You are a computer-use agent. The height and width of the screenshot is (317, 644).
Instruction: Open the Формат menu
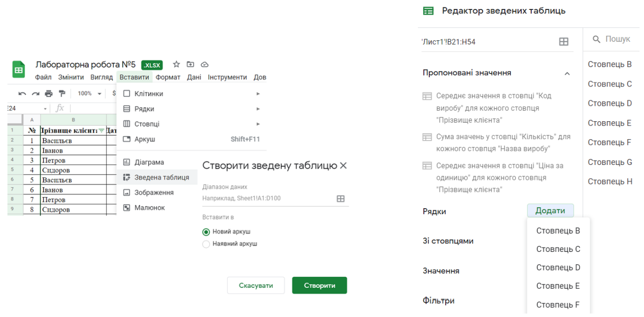coord(167,77)
